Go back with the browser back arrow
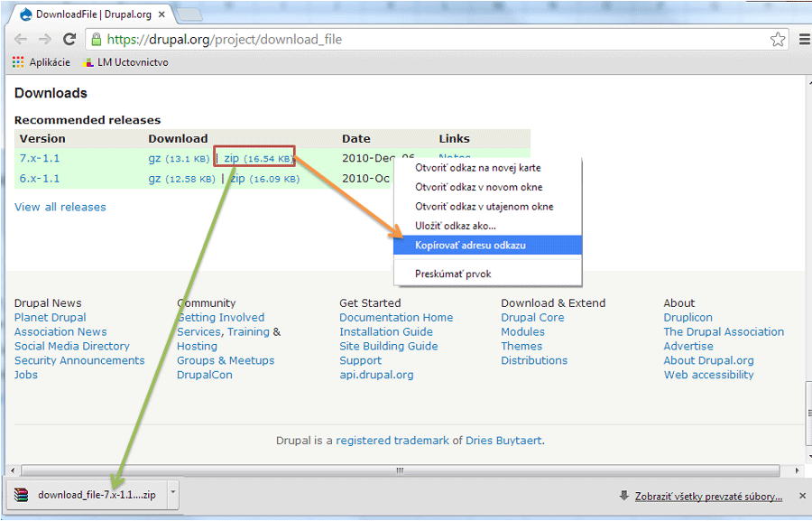 coord(20,40)
